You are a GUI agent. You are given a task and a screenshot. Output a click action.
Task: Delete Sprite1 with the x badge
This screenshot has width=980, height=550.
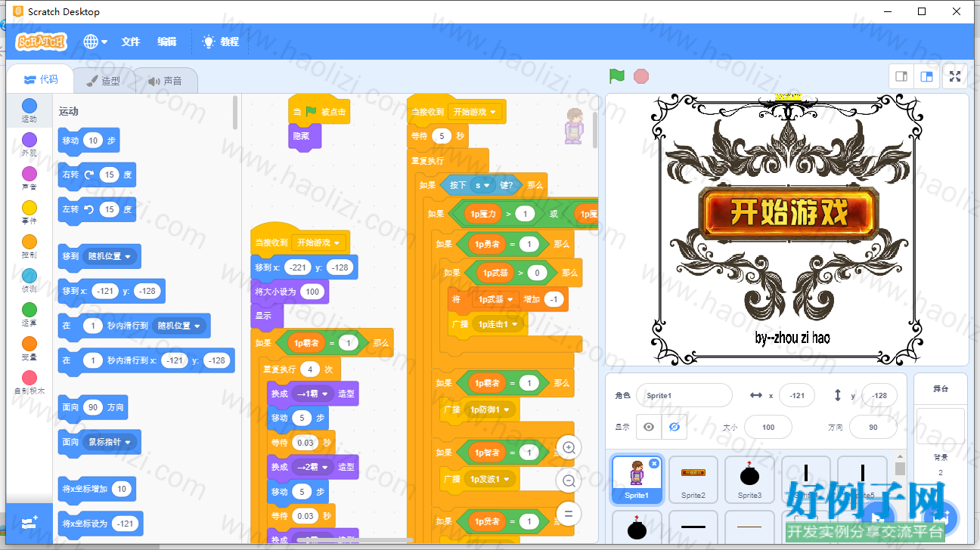click(x=654, y=463)
